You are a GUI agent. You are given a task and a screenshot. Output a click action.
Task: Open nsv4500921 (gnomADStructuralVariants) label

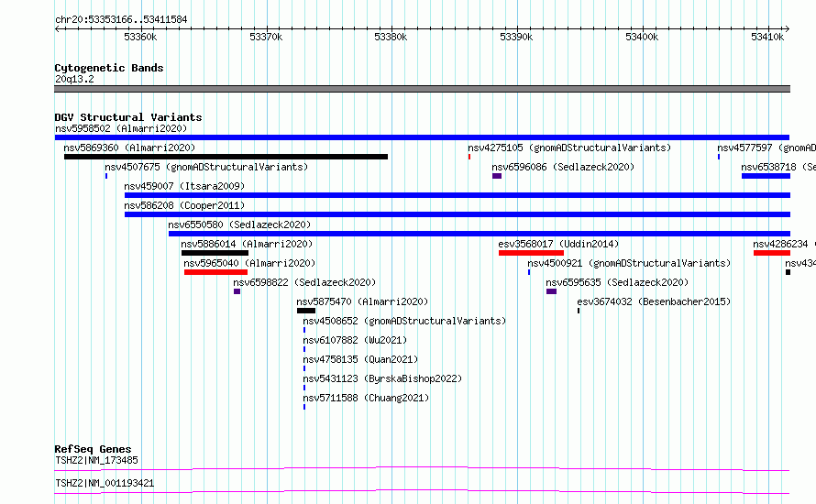629,263
